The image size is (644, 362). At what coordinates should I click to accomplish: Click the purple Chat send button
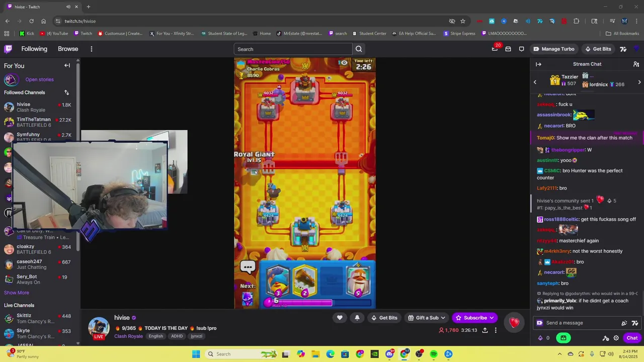(x=632, y=338)
